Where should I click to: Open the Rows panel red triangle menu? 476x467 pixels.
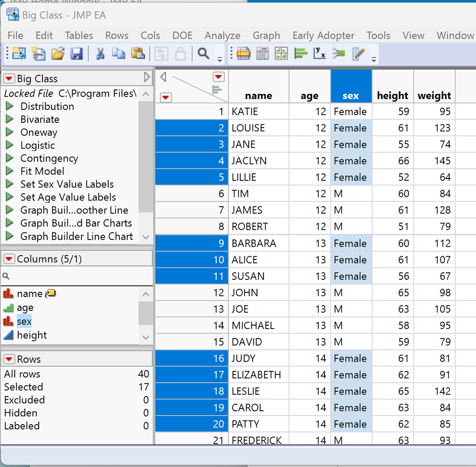[9, 359]
